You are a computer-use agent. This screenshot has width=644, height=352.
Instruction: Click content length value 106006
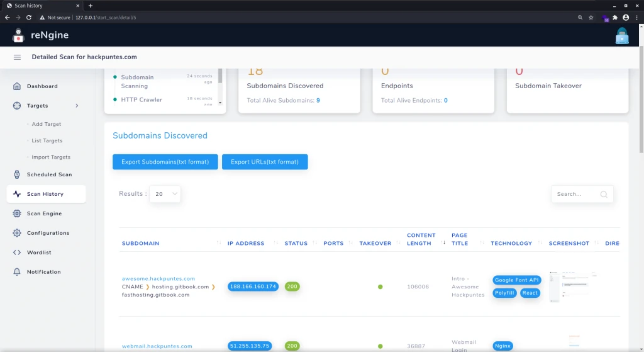tap(418, 287)
